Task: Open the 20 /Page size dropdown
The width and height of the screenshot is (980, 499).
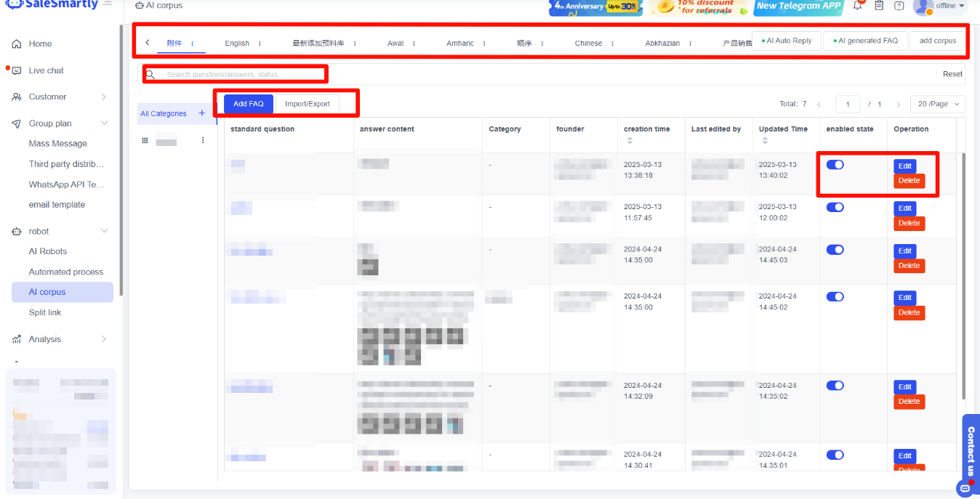Action: [939, 105]
